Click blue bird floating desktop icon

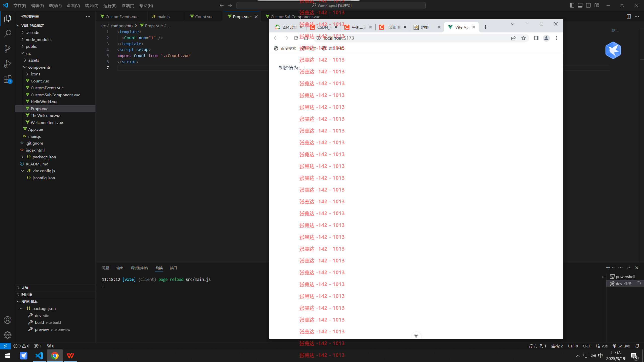point(613,50)
